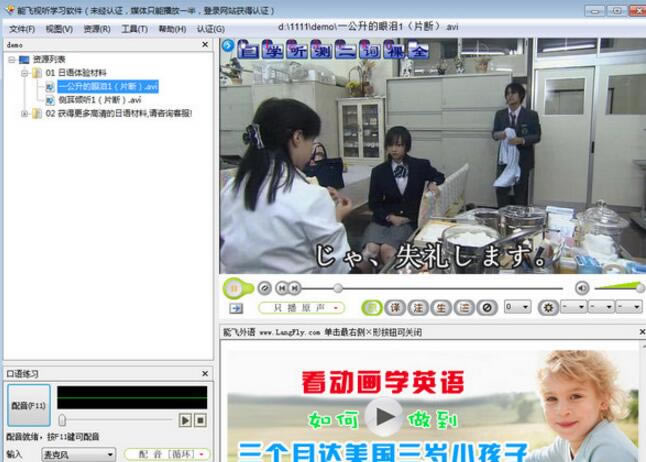Select 一公升的眼泪1（片断）.avi file
Image resolution: width=646 pixels, height=462 pixels.
108,87
